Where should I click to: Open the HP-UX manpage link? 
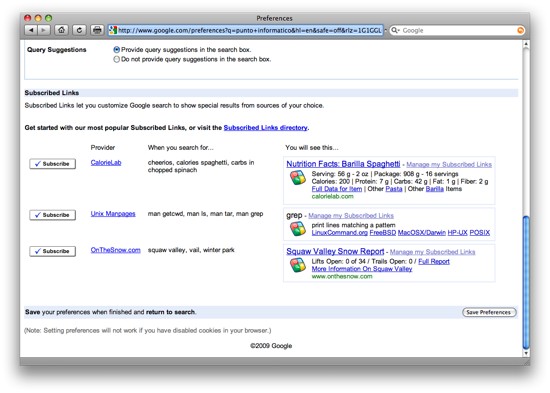coord(457,233)
